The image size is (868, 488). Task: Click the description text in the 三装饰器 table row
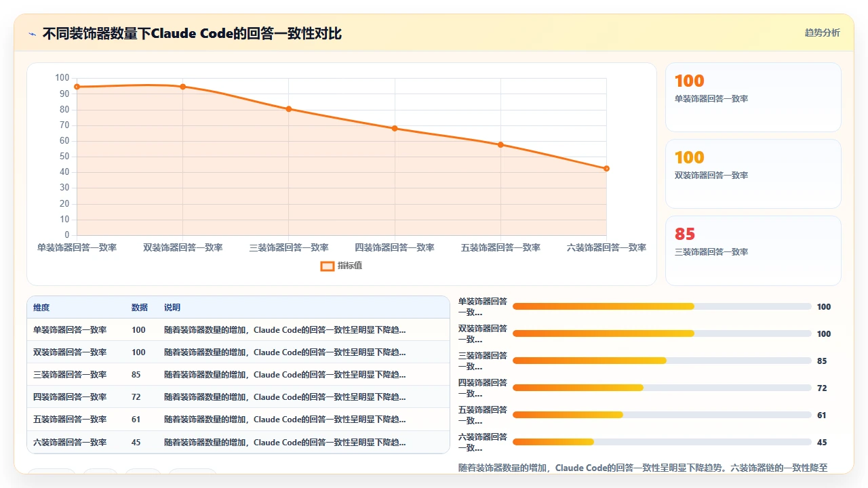point(285,375)
